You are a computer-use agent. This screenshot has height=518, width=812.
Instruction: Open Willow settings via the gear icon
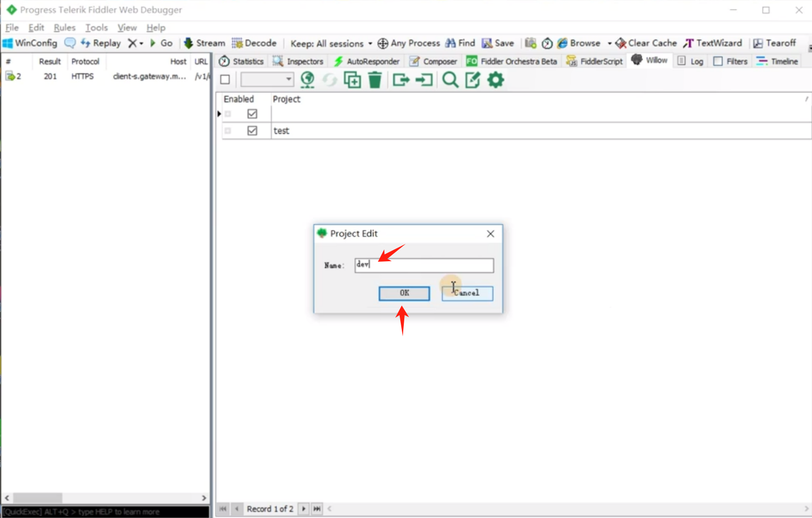point(496,80)
